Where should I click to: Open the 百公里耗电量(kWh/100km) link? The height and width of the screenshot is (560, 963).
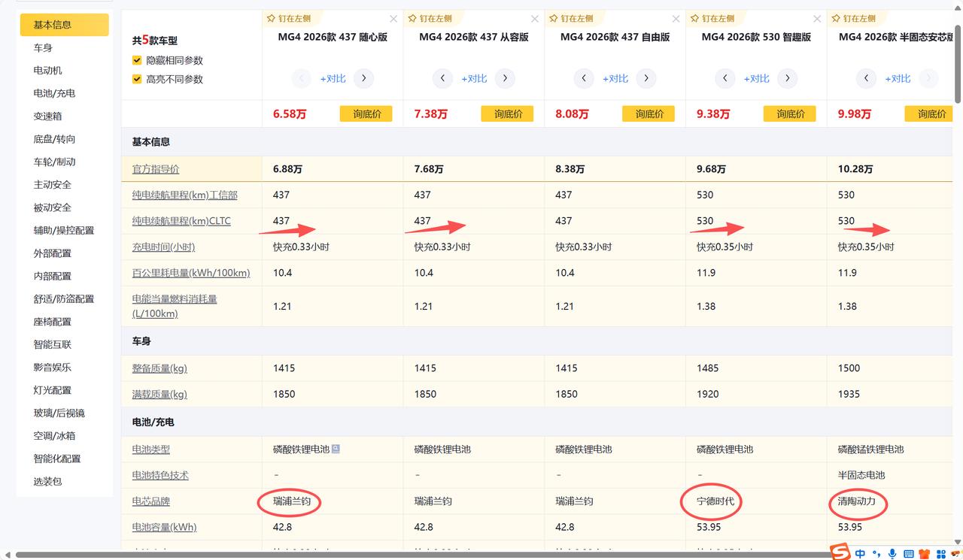[x=191, y=273]
